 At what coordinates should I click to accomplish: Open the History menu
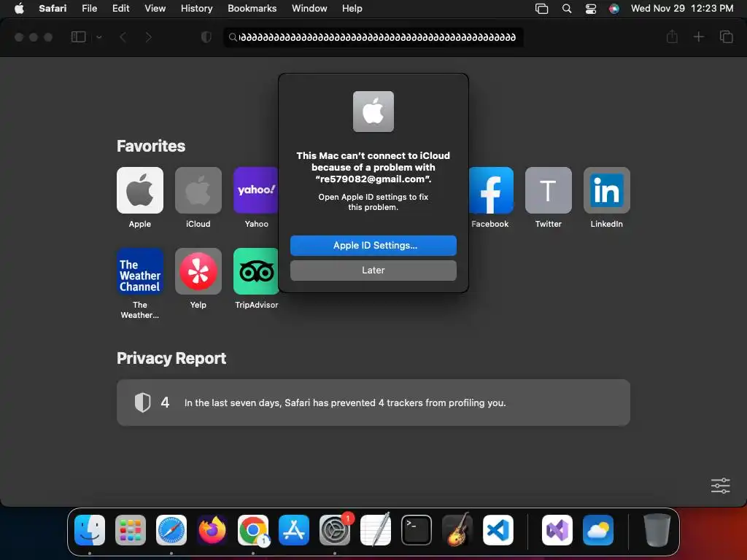click(x=196, y=8)
